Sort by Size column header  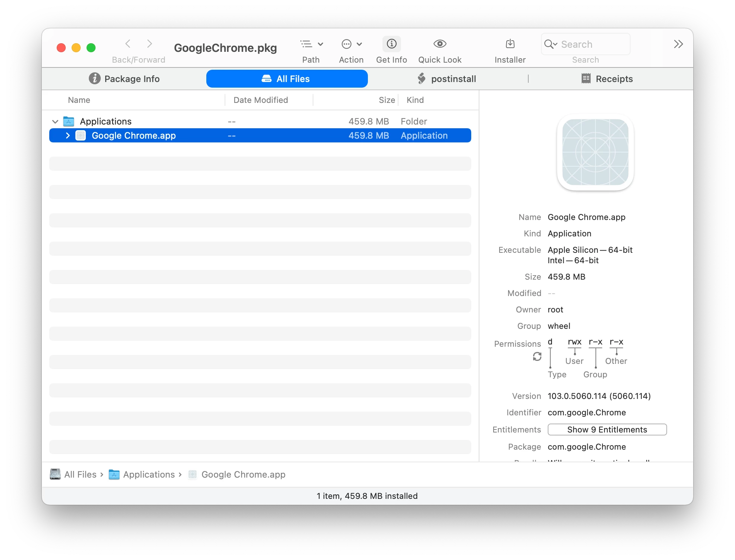click(387, 100)
